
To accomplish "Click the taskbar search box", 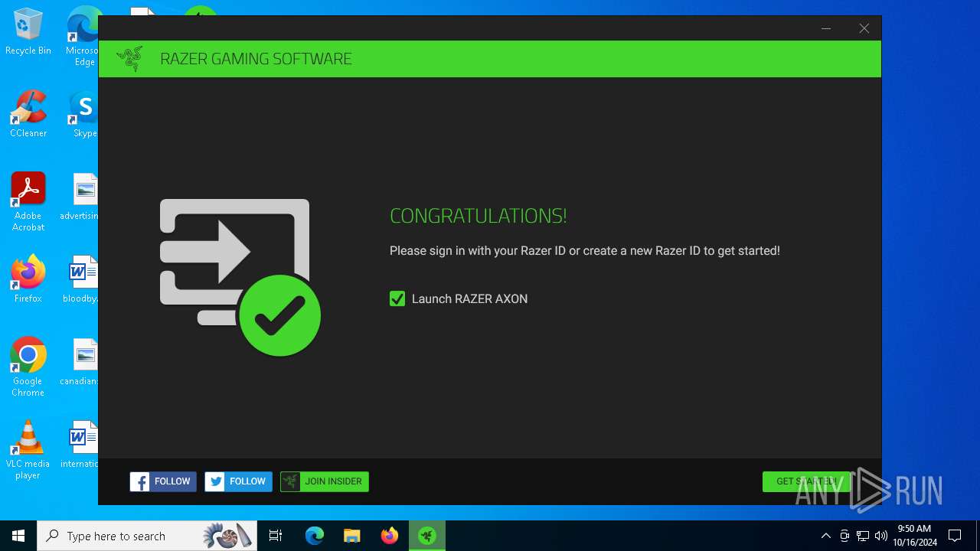I will (x=147, y=536).
